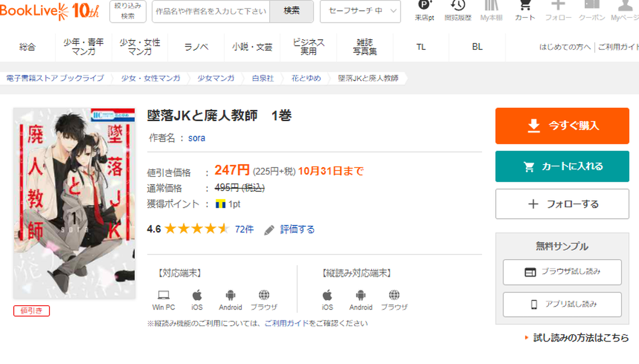639x364 pixels.
Task: Go to 白泉社 breadcrumb link
Action: tap(263, 78)
